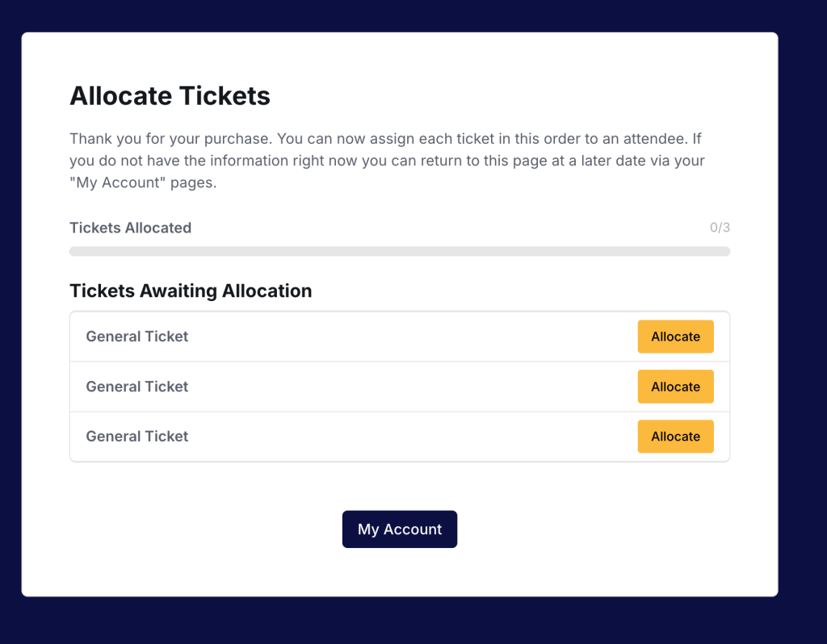Allocate the second General Ticket
Screen dimensions: 827x644
point(675,387)
